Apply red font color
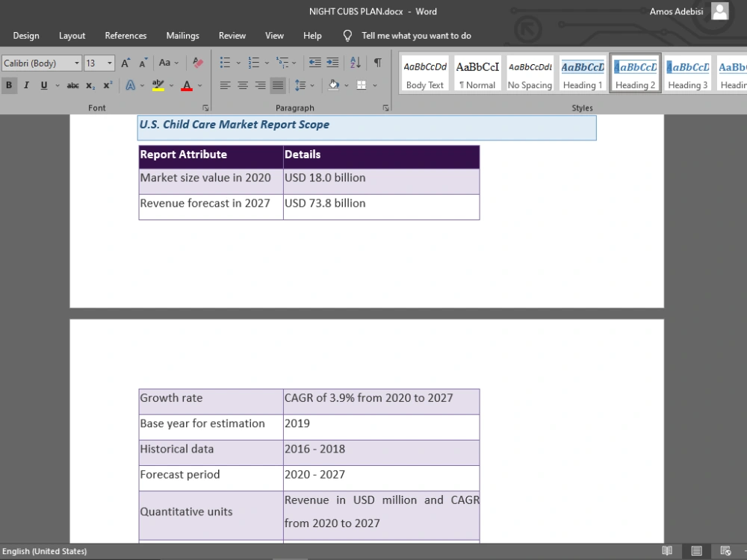 187,86
